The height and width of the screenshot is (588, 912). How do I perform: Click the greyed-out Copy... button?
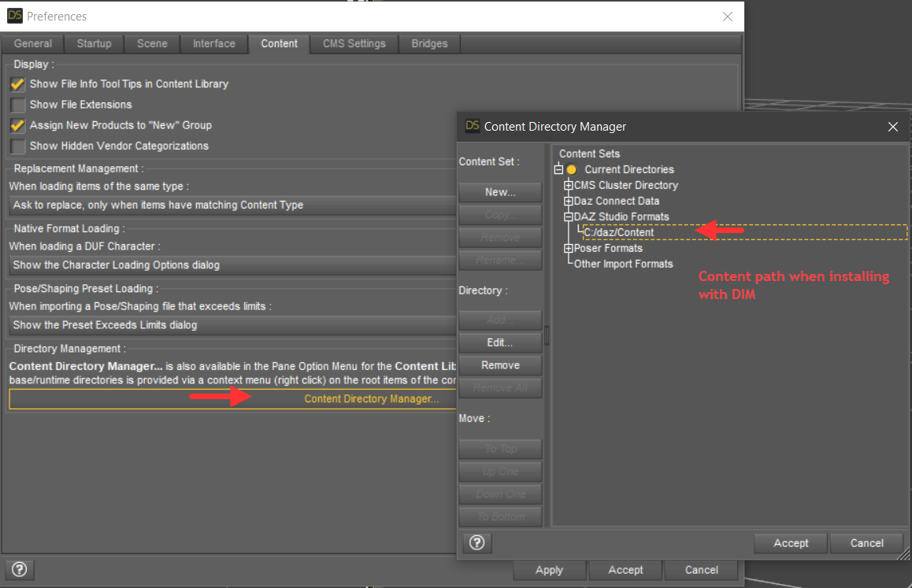coord(500,215)
